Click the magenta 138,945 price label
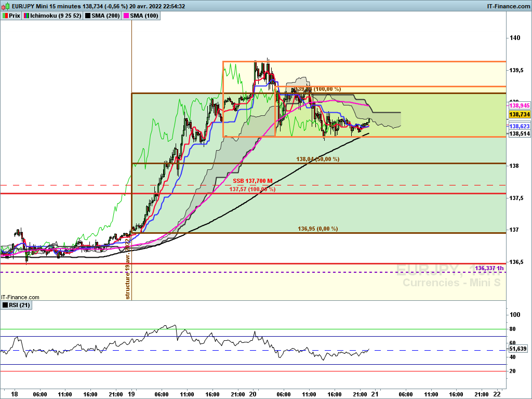Viewport: 532px width, 399px height. pos(519,105)
